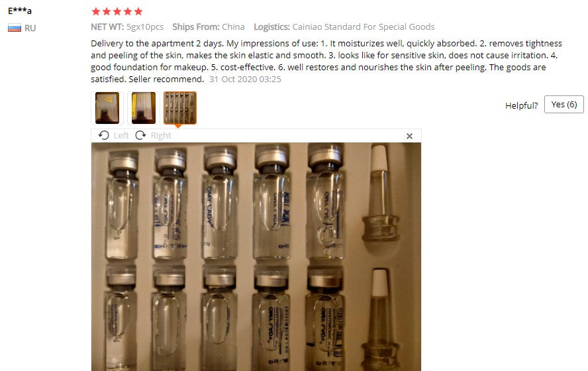Click the rotate right arrow icon
588x371 pixels.
pos(140,135)
